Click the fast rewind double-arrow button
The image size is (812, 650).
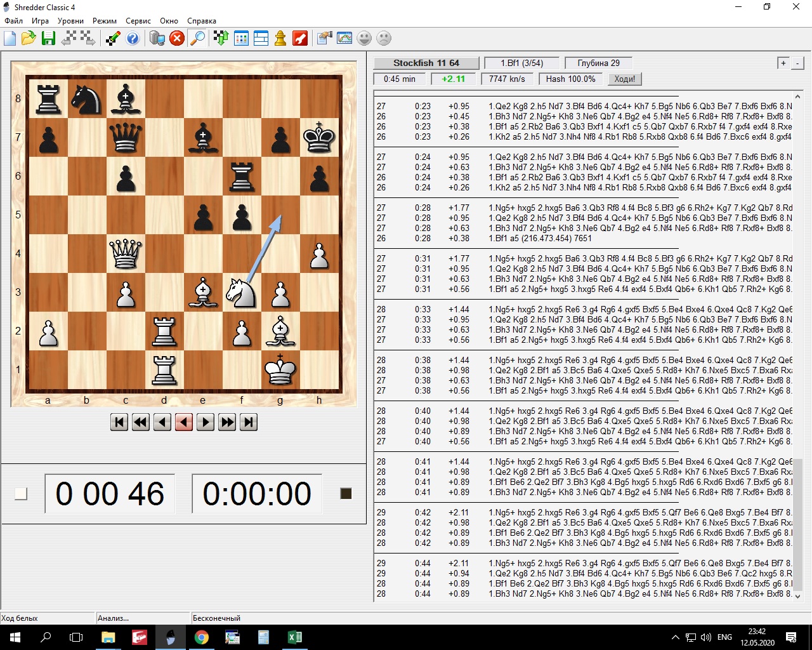coord(141,422)
